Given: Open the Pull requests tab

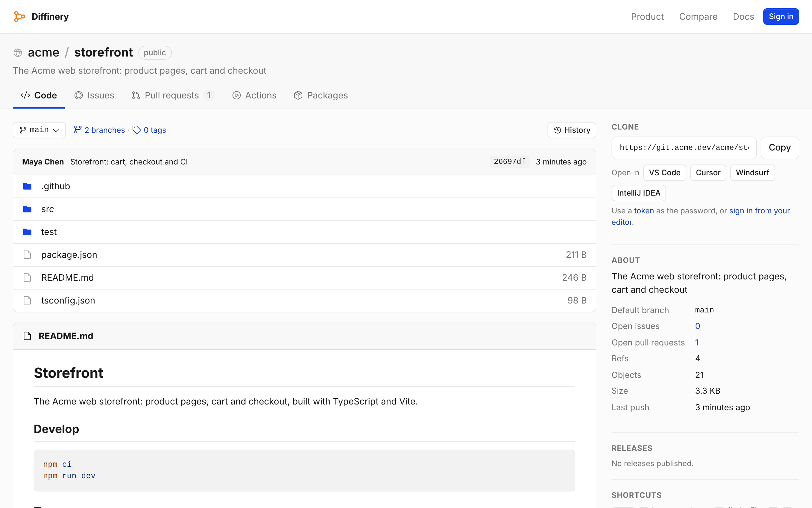Looking at the screenshot, I should pyautogui.click(x=173, y=96).
